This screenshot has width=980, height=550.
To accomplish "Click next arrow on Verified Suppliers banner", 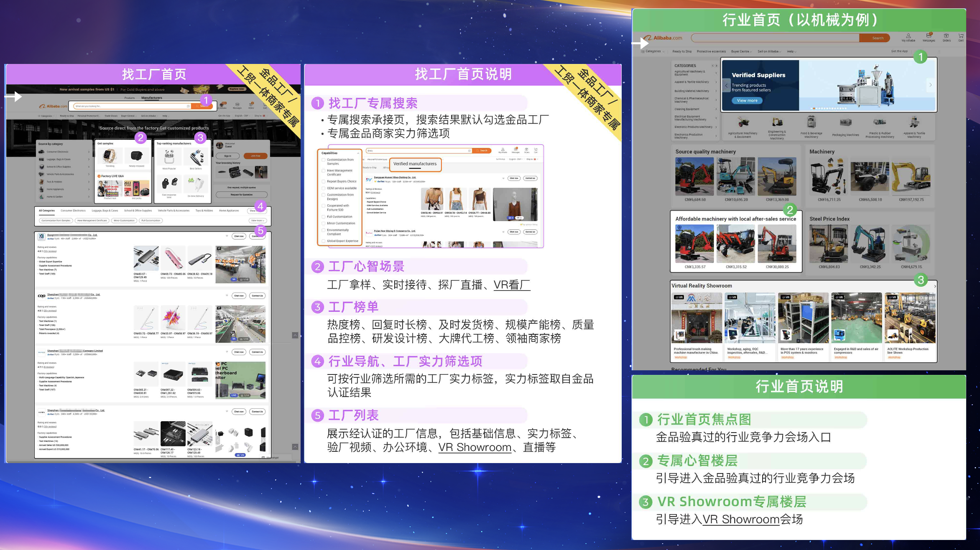I will click(930, 85).
